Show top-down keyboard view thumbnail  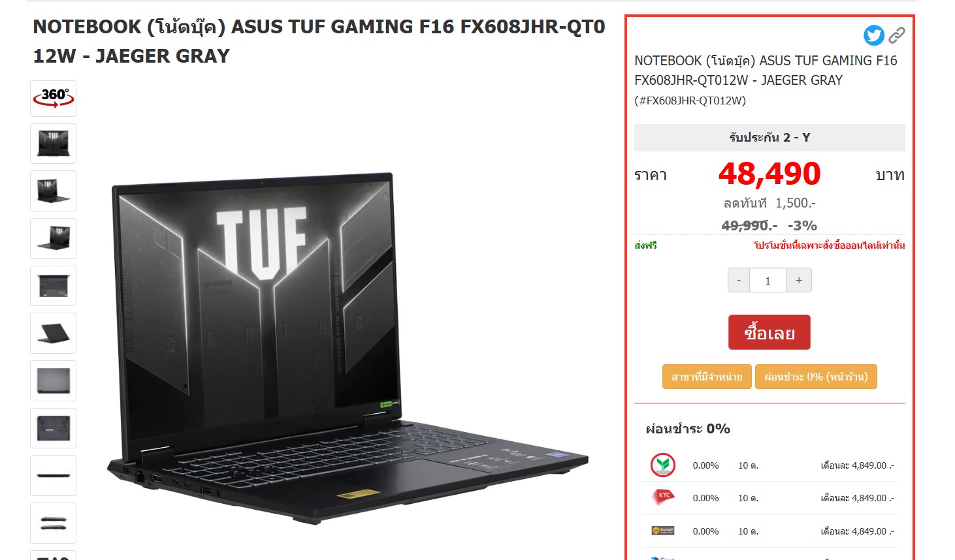53,286
